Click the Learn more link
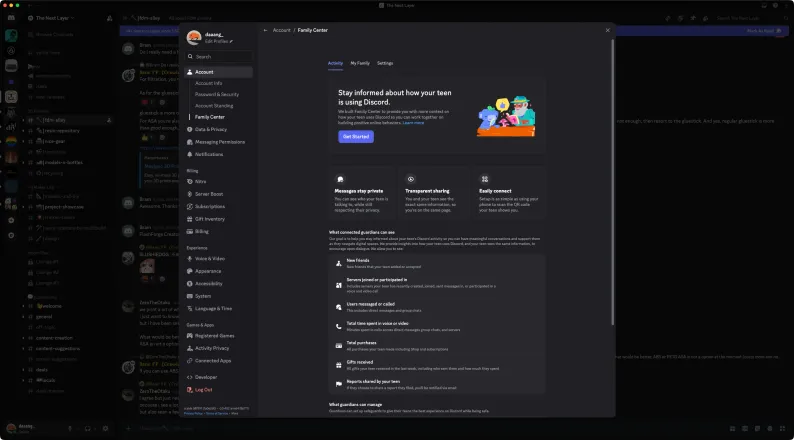The height and width of the screenshot is (440, 794). (x=413, y=123)
